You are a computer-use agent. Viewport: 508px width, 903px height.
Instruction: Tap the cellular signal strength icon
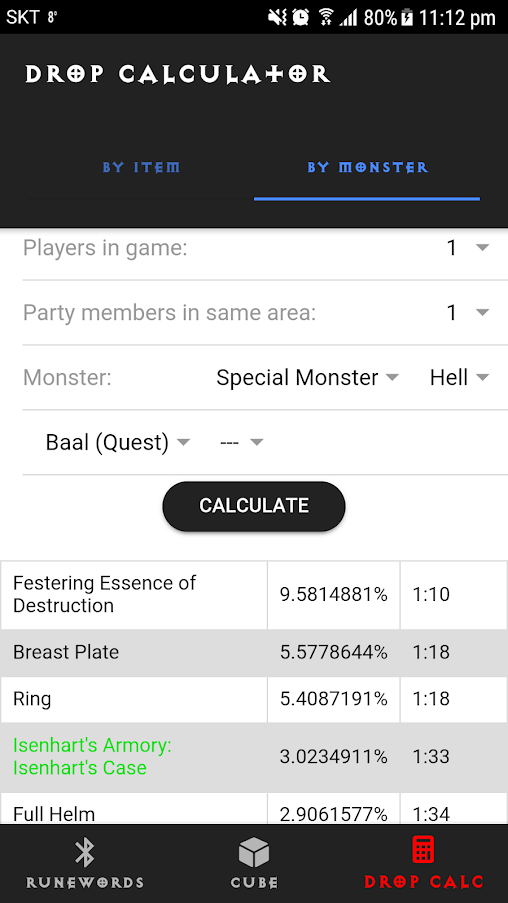pos(348,17)
